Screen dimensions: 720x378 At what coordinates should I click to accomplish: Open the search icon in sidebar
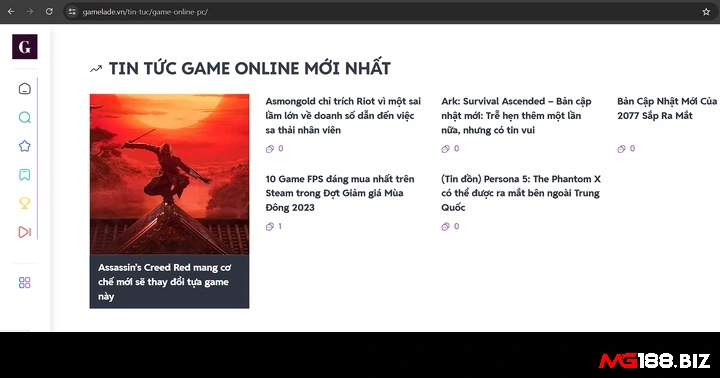point(25,118)
